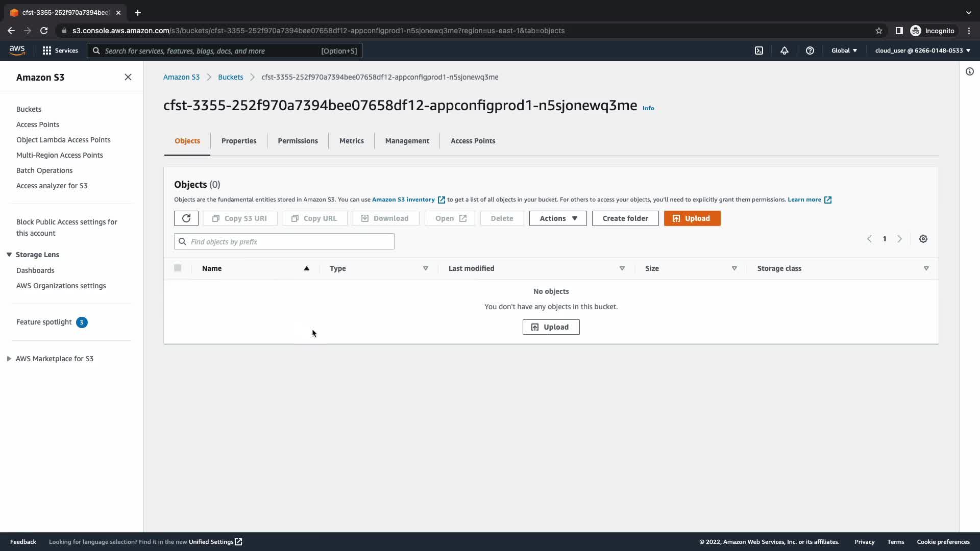Image resolution: width=980 pixels, height=551 pixels.
Task: Switch to the Properties tab
Action: 239,141
